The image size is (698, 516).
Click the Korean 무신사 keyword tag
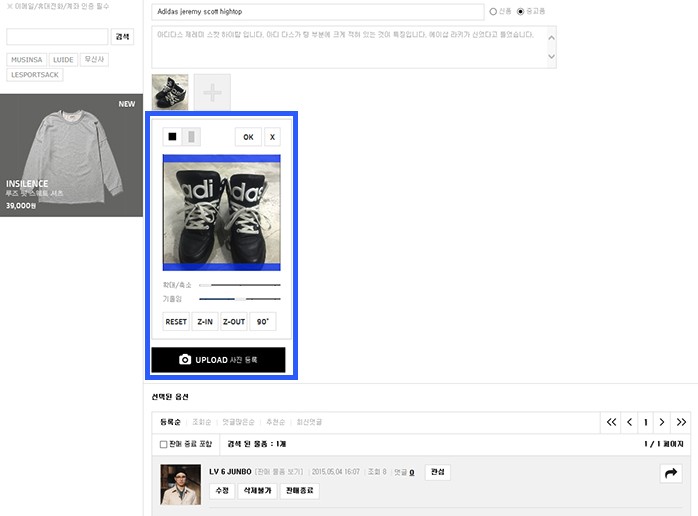pyautogui.click(x=94, y=60)
